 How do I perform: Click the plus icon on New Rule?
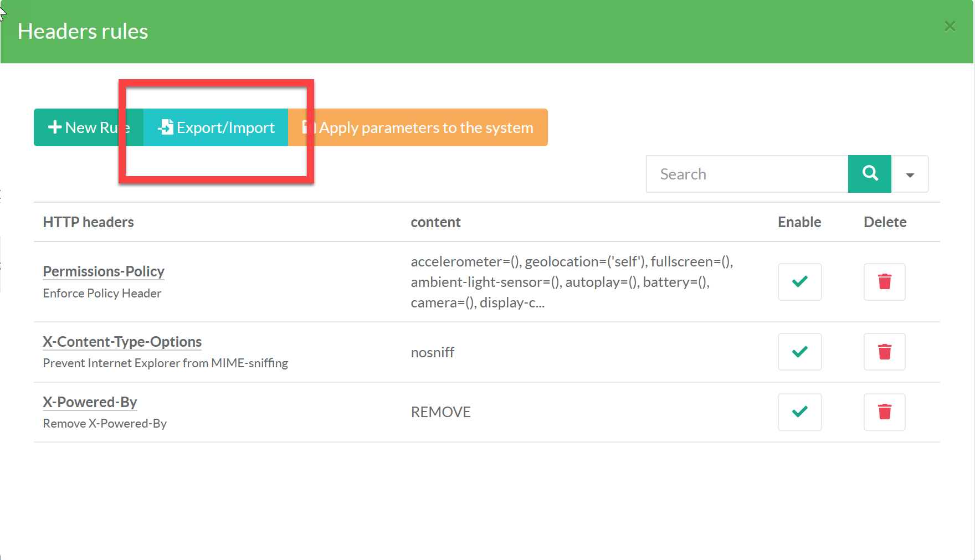coord(55,127)
